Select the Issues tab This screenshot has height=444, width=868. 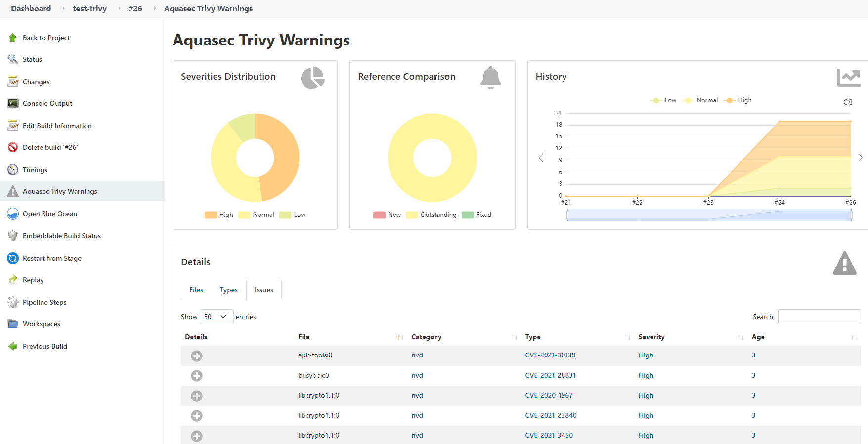[x=264, y=290]
